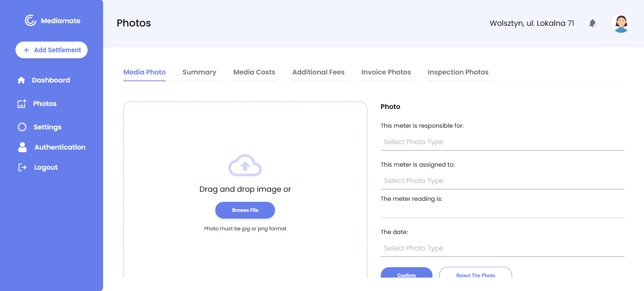Open the date selection dropdown

(502, 248)
